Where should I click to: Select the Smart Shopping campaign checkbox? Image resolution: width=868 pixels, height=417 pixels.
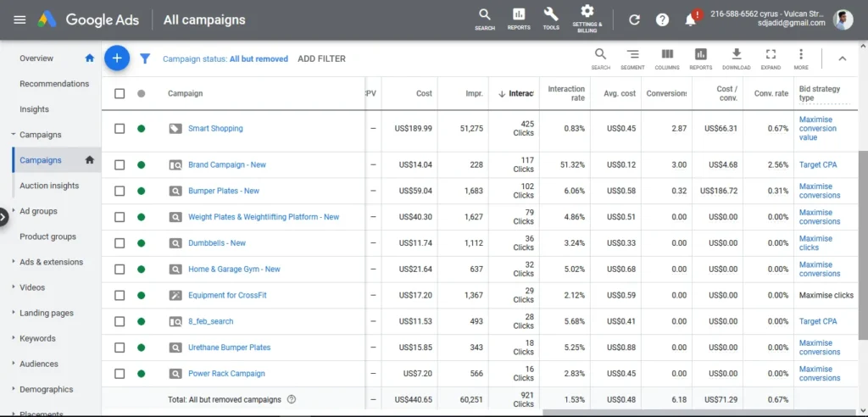(x=120, y=129)
